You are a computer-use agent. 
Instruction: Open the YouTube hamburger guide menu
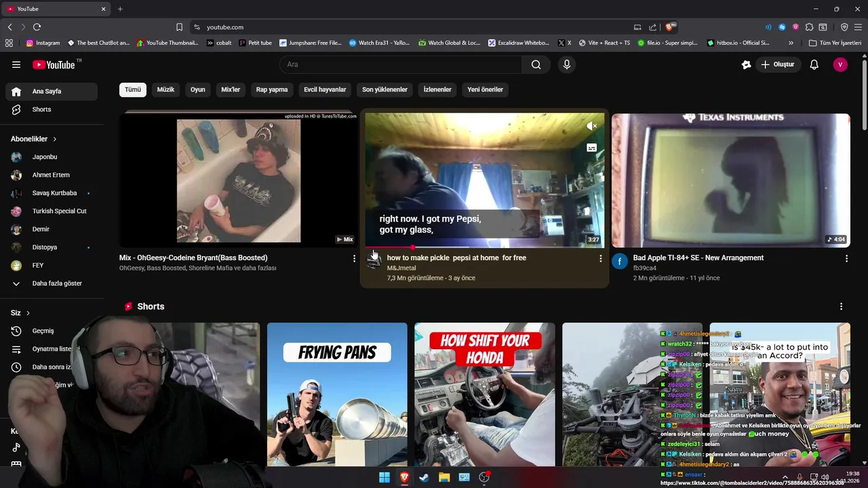[x=16, y=64]
